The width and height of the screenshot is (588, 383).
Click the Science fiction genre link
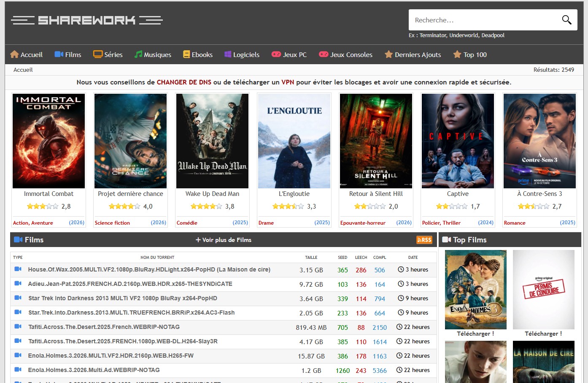112,223
